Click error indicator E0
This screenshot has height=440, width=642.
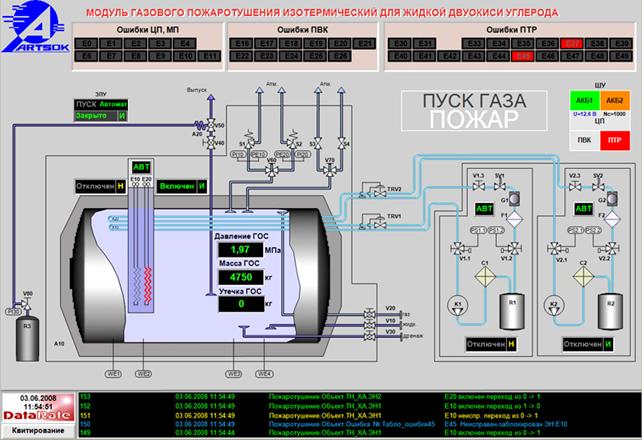point(86,43)
